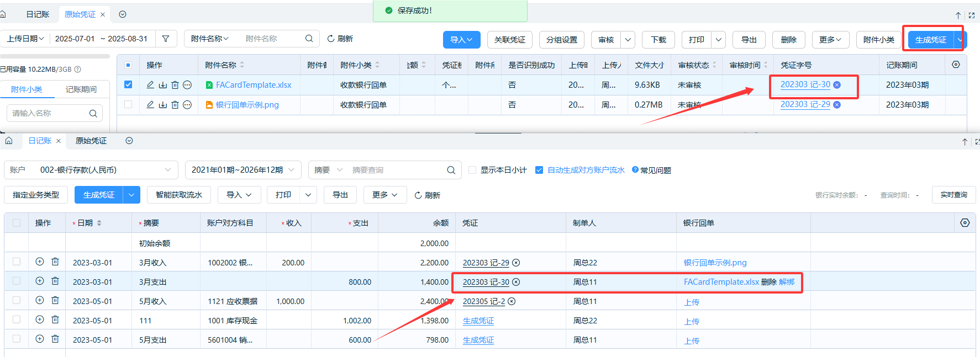The image size is (980, 357).
Task: Click the filter funnel icon beside date range
Action: coord(166,39)
